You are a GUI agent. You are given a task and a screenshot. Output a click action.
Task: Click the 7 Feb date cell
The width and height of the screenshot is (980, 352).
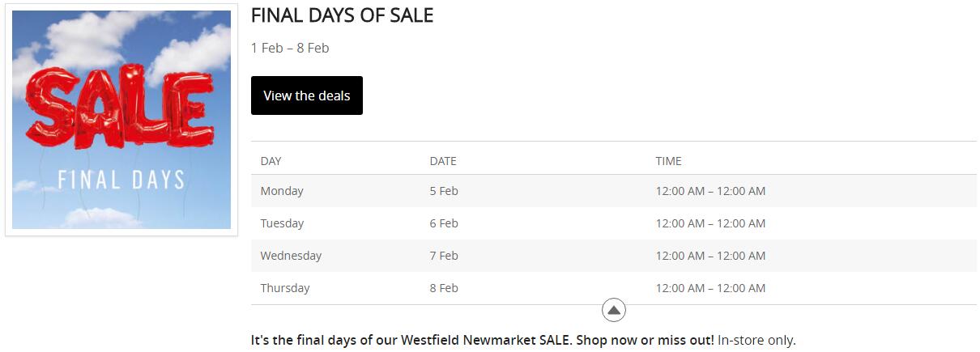(444, 256)
